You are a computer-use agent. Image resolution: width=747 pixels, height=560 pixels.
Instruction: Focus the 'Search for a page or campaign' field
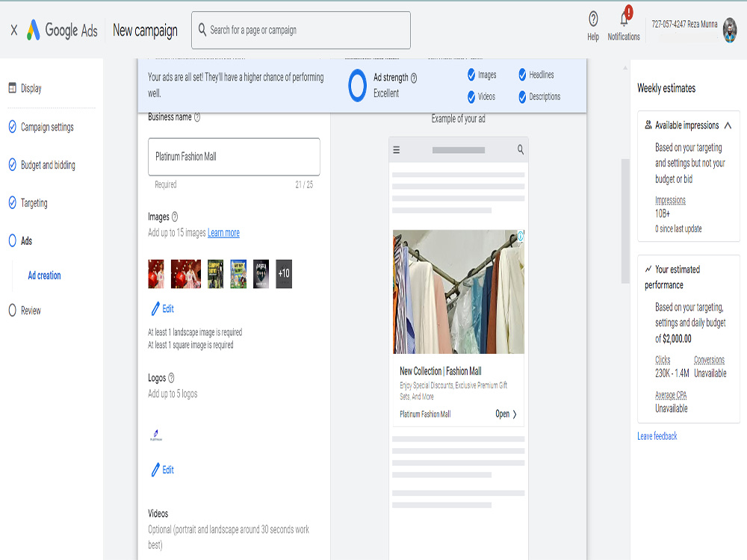[x=300, y=31]
